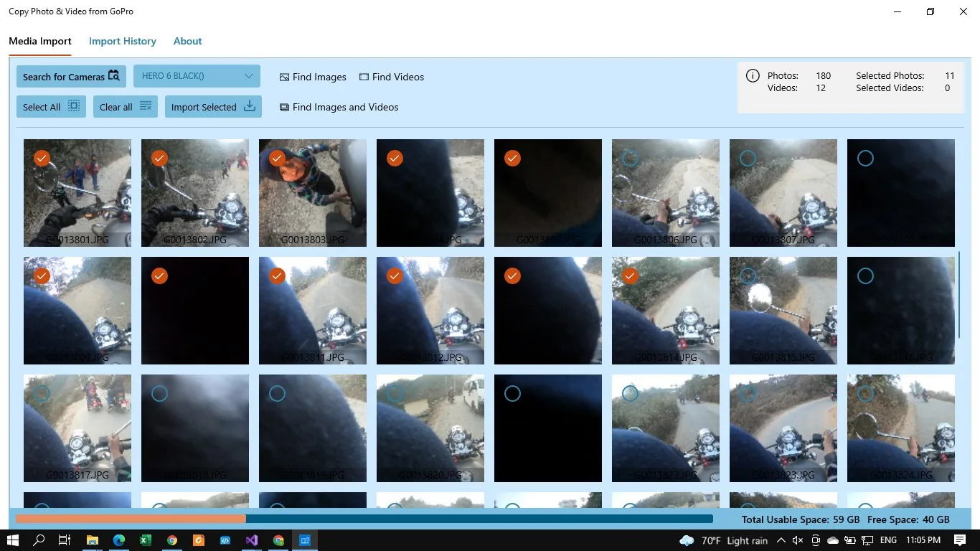Click Selected Photos: 11 text
The height and width of the screenshot is (551, 980).
point(905,75)
